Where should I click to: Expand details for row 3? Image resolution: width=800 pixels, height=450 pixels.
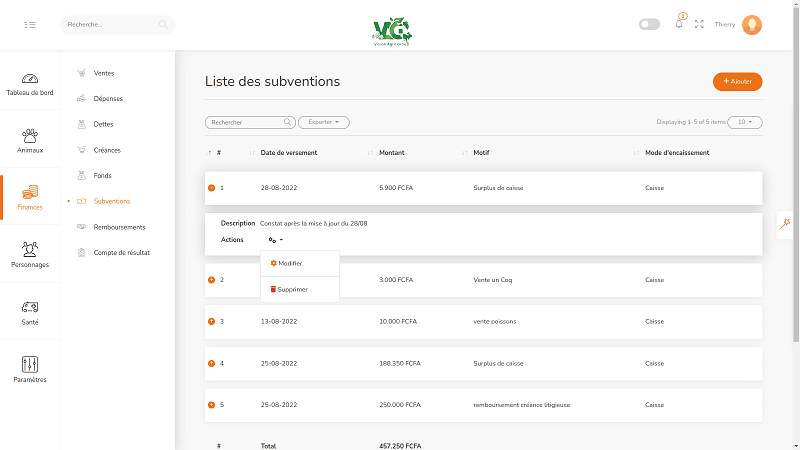point(211,321)
